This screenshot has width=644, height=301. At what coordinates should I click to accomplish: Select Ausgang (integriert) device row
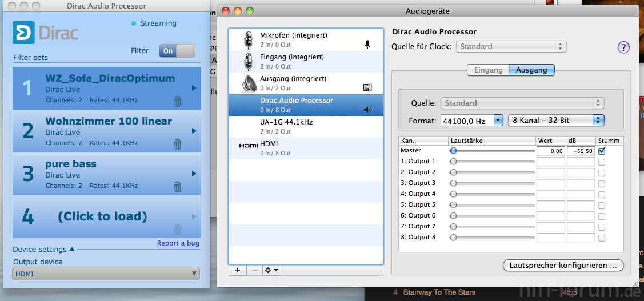coord(306,83)
